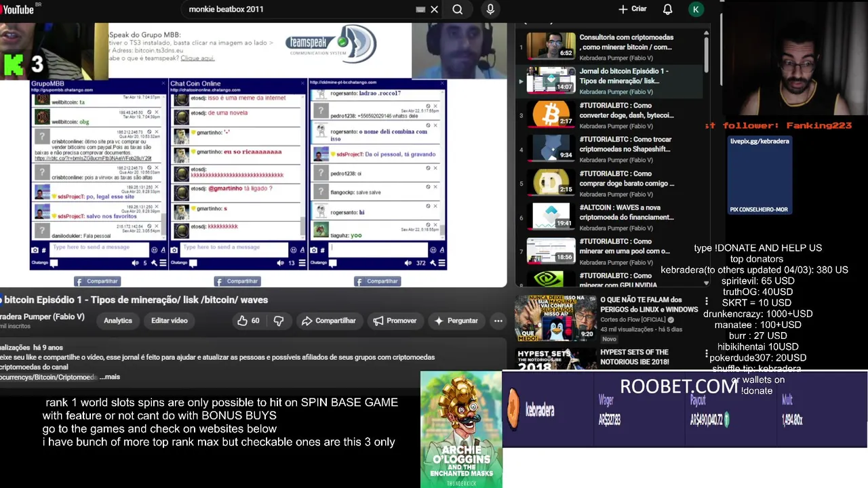Open options for the LINUX e WINDOWS video
The image size is (868, 488).
[706, 301]
